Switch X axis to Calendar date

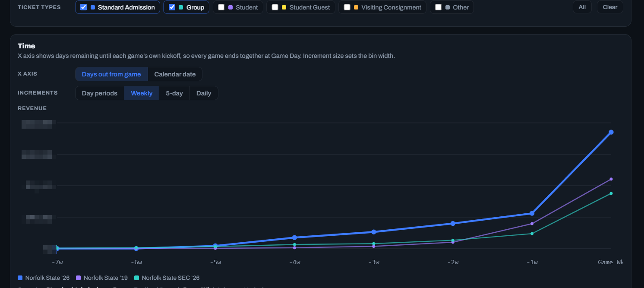(175, 74)
